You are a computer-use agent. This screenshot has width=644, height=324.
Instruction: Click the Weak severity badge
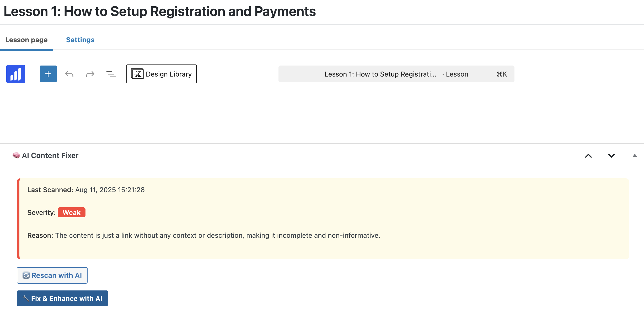click(72, 212)
